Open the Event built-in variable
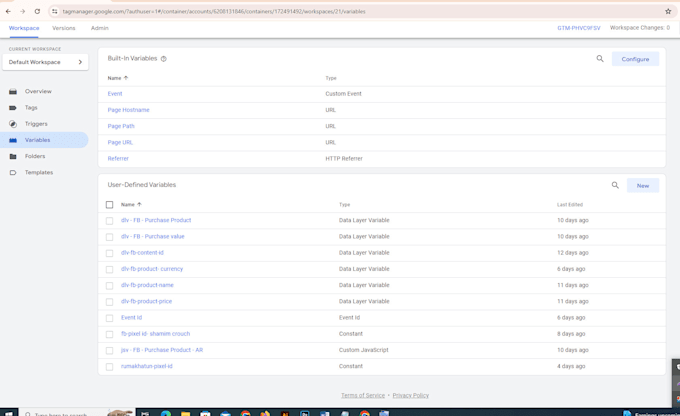This screenshot has height=416, width=680. coord(115,94)
